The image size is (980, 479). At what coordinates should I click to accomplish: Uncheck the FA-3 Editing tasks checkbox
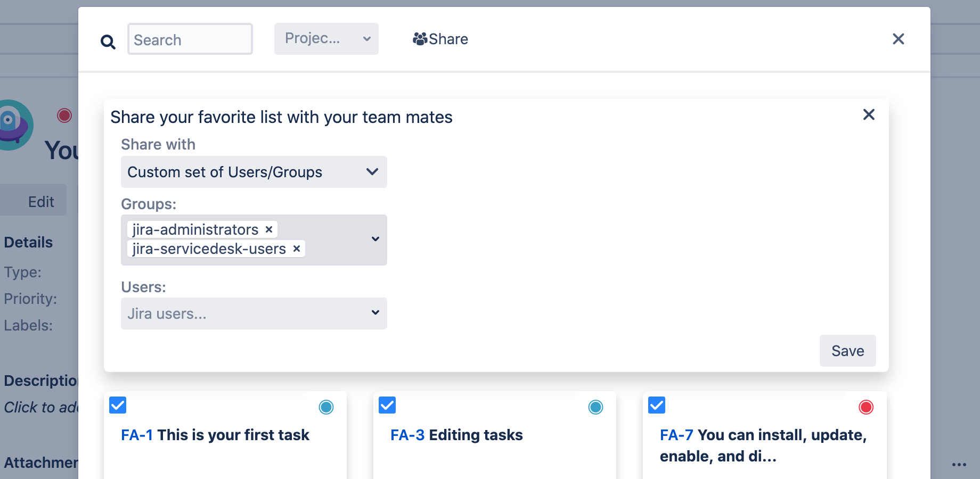coord(387,405)
